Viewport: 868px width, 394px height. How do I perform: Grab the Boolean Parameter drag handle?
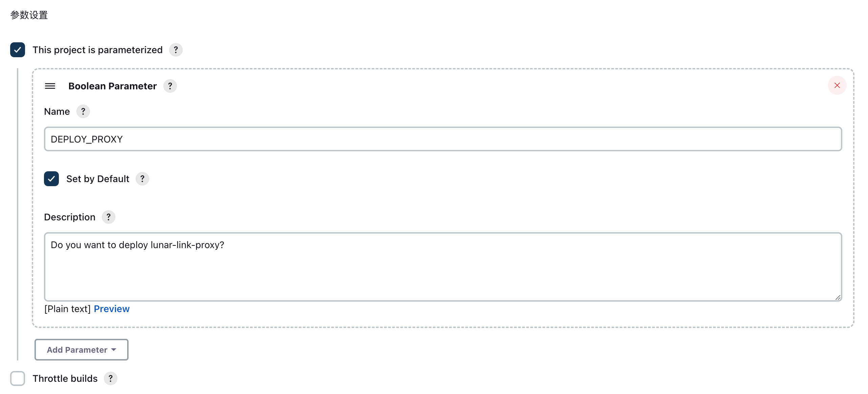50,86
